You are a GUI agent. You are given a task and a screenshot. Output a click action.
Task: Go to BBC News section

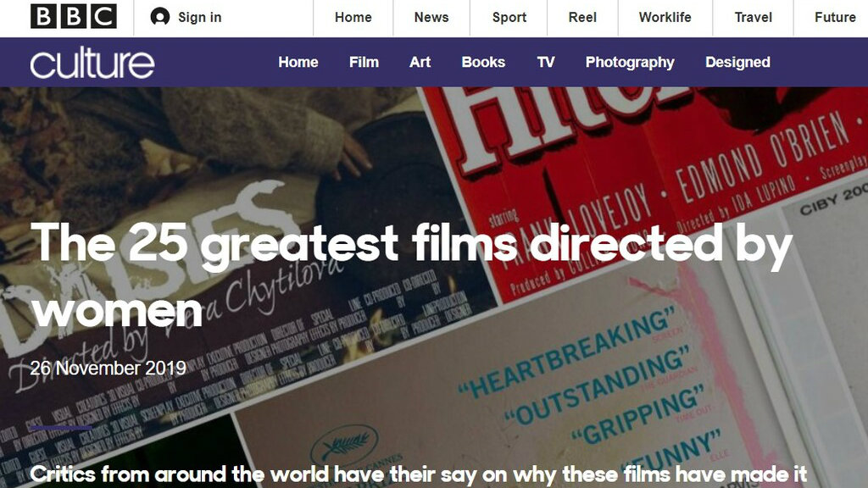coord(431,17)
